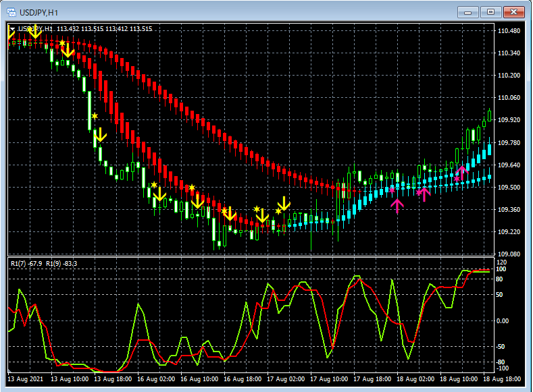Select the leftmost pink up arrow signal
533x392 pixels.
397,205
